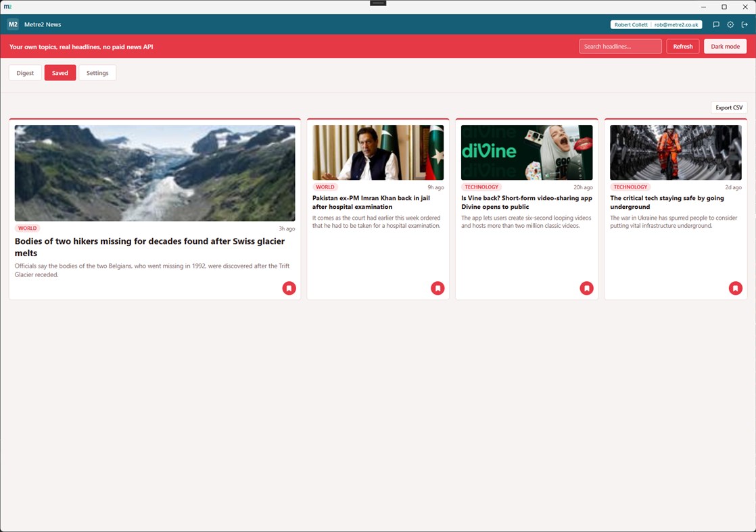756x532 pixels.
Task: Click the WORLD tag on Imran Khan article
Action: pos(325,187)
